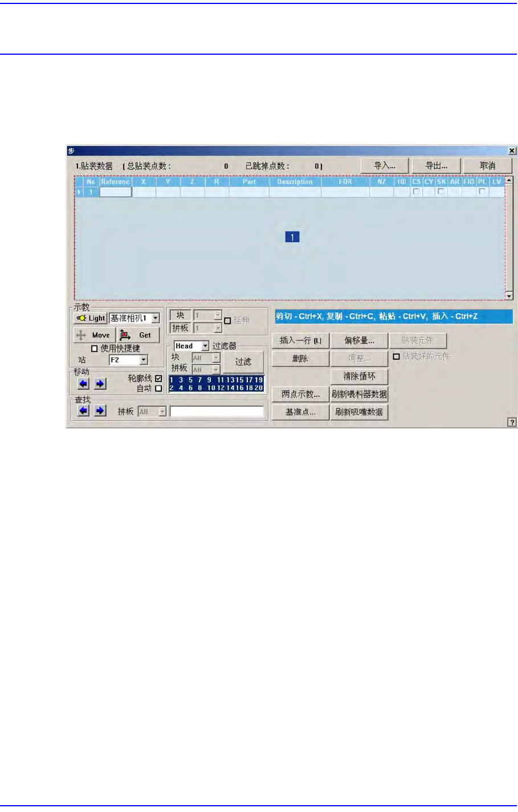Check the 自动 checkbox
Viewport: 518px width, 812px height.
click(x=158, y=388)
